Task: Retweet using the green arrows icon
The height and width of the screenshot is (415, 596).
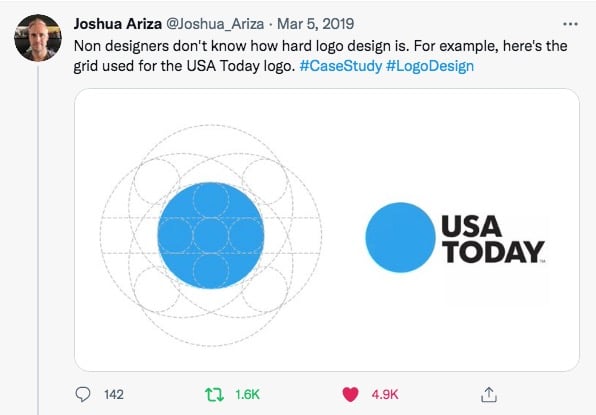Action: coord(214,394)
